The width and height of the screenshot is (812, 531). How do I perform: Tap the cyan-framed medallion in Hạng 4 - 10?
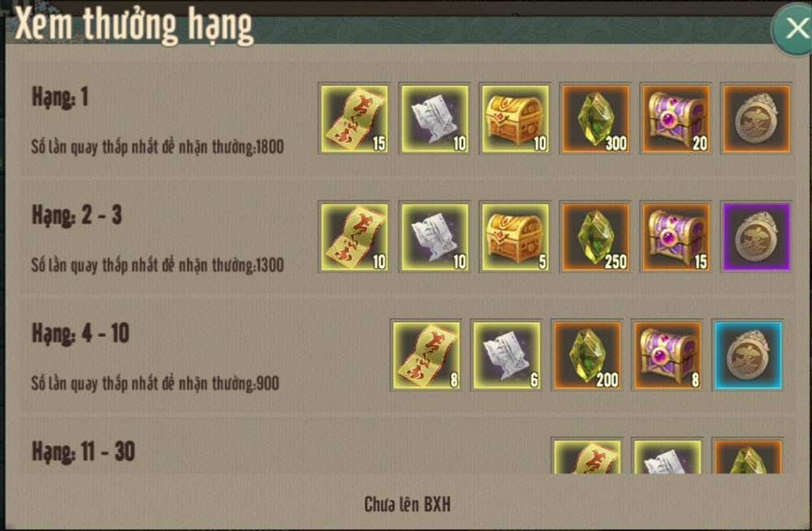(x=748, y=355)
